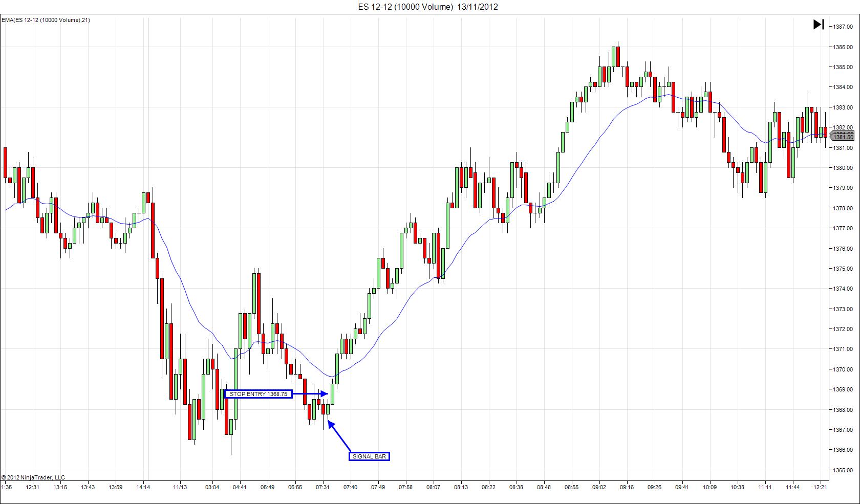Click the 11:44 time axis label
Viewport: 860px width, 504px height.
[792, 487]
